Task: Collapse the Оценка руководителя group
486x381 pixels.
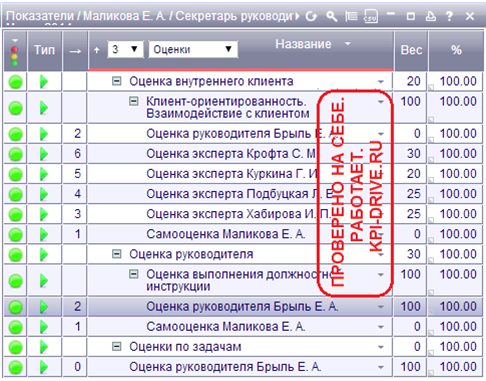Action: click(116, 254)
